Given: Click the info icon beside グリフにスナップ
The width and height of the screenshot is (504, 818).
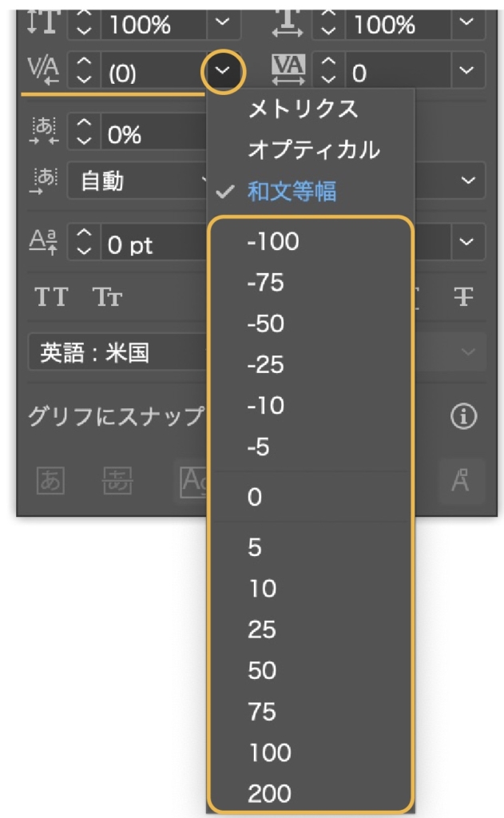Looking at the screenshot, I should pyautogui.click(x=463, y=416).
